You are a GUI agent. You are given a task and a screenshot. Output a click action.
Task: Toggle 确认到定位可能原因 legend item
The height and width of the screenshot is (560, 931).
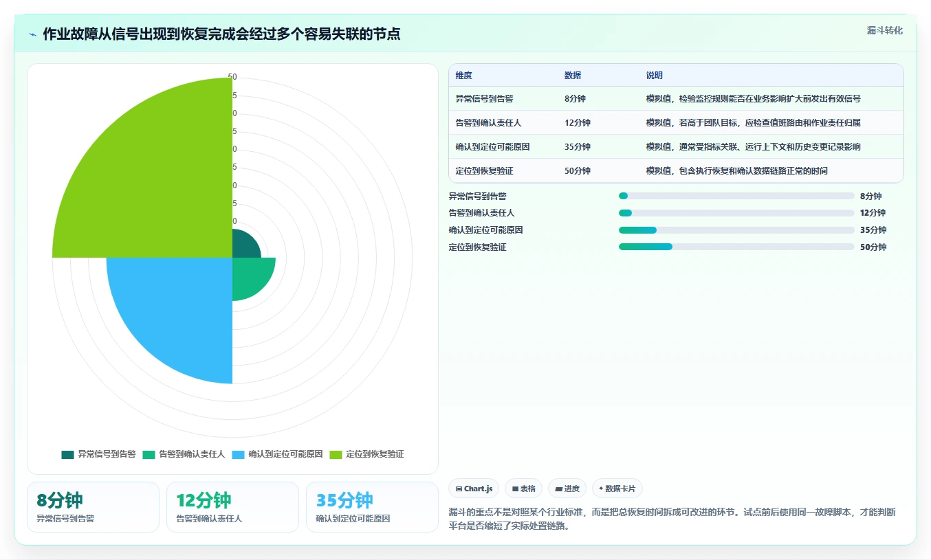tap(277, 454)
